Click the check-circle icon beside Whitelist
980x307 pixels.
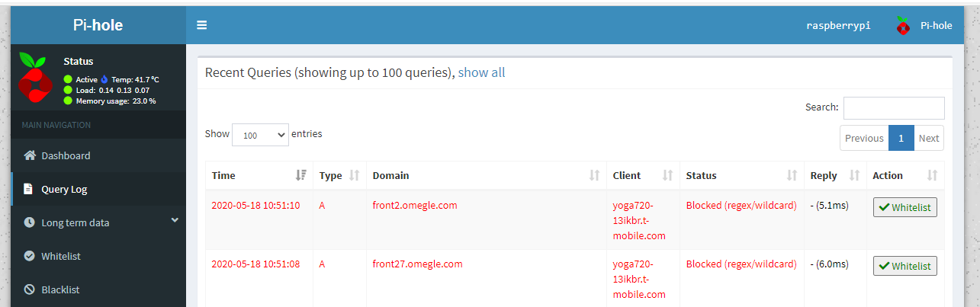(x=30, y=256)
